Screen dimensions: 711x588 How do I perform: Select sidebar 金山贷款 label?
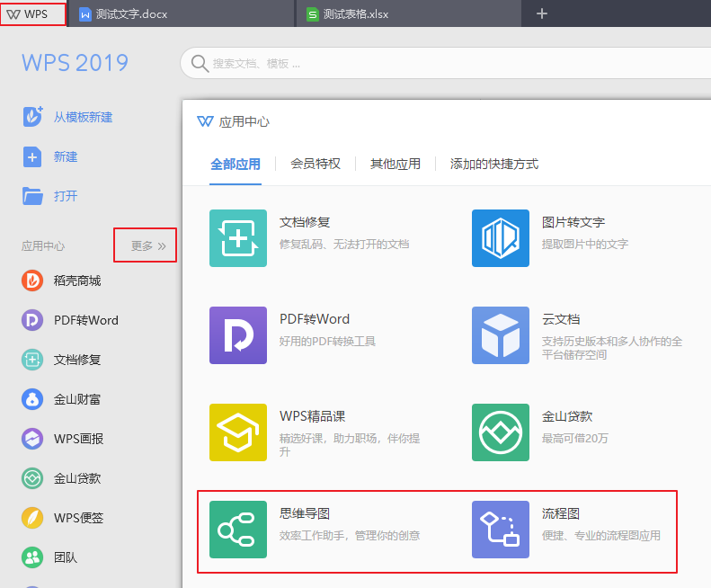tap(77, 478)
